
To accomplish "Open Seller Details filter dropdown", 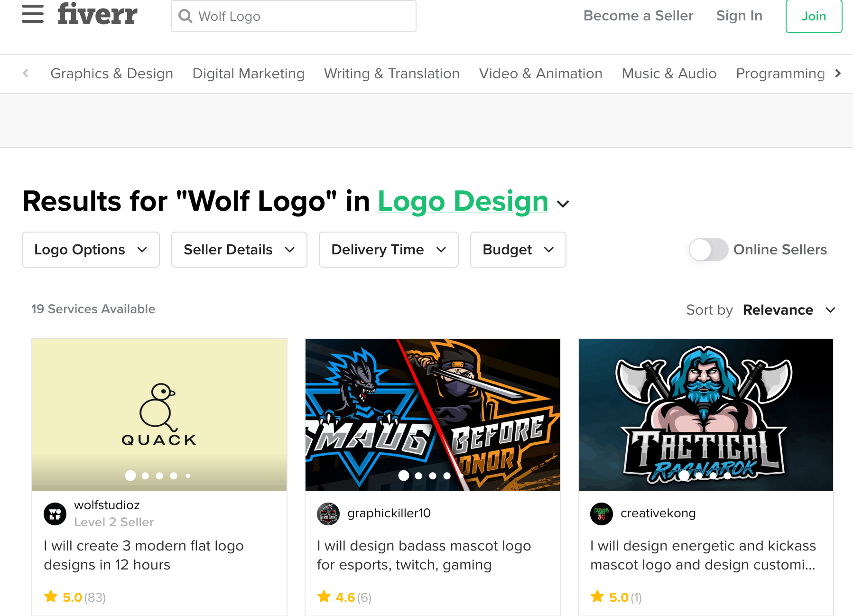I will pos(239,250).
